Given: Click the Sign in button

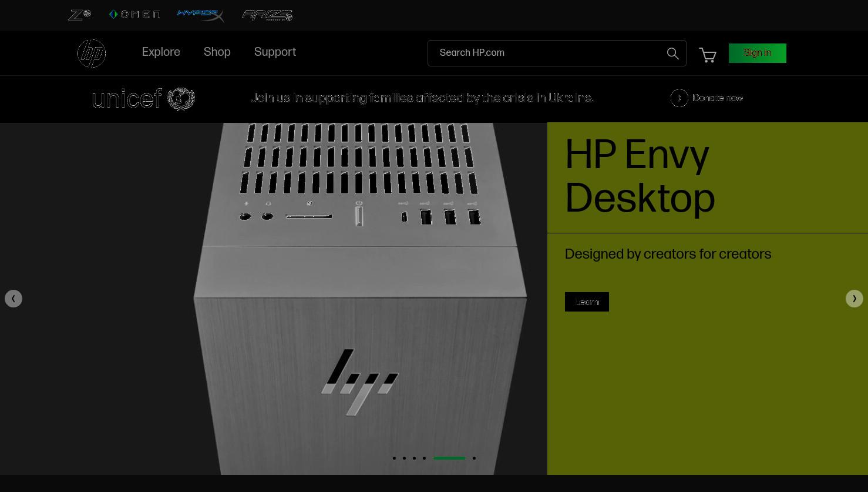Looking at the screenshot, I should [758, 53].
